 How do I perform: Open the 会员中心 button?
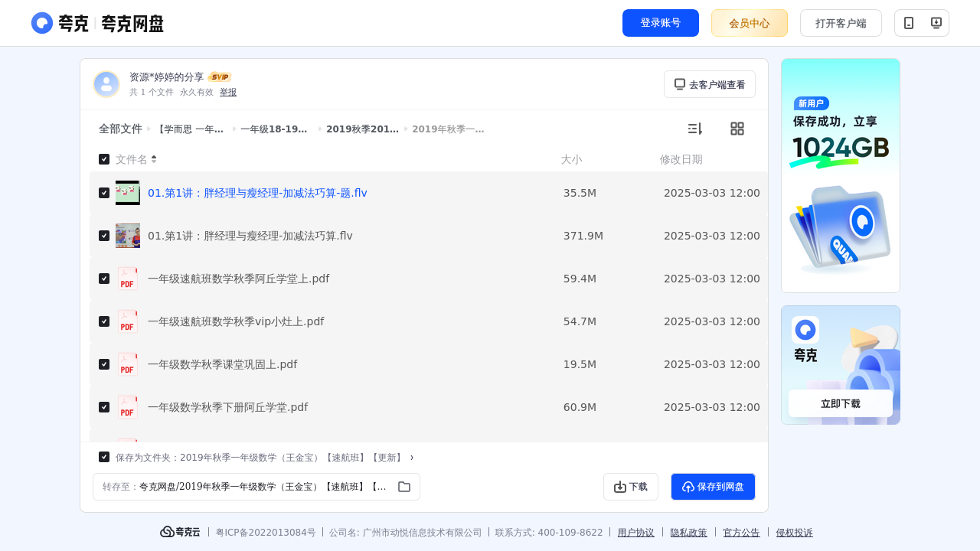(x=750, y=23)
